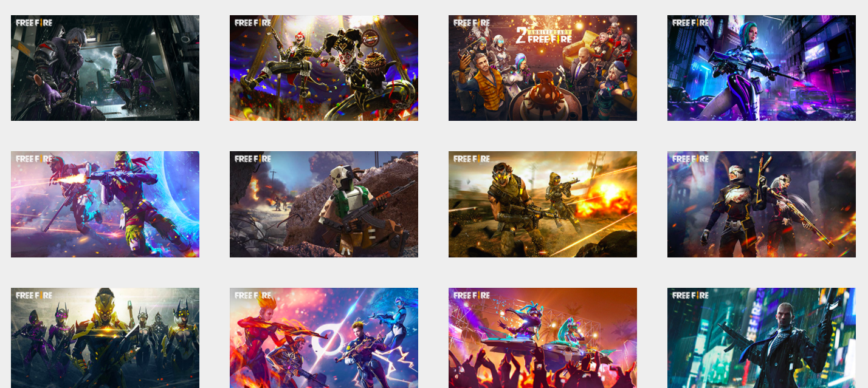Screen dimensions: 868x388
Task: Click Free Fire logo on the cyberpunk woman image
Action: pyautogui.click(x=691, y=22)
